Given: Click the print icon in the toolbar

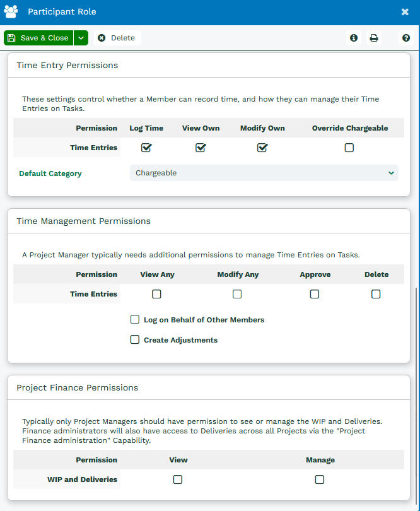Looking at the screenshot, I should (374, 38).
